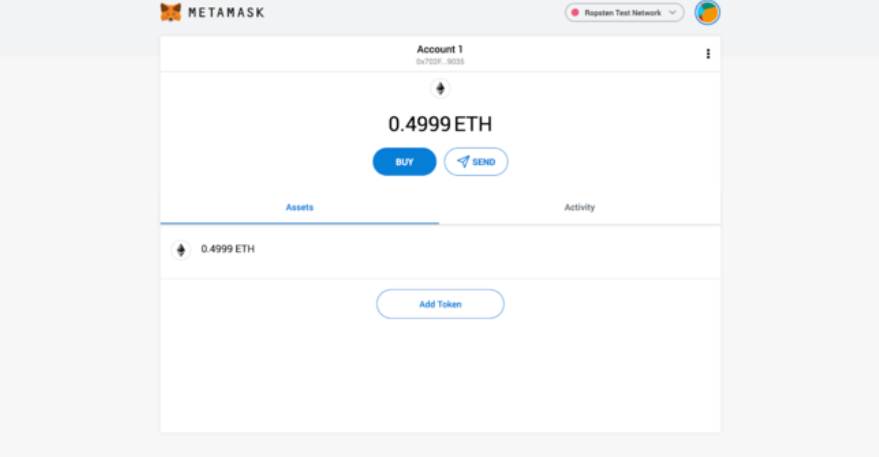Screen dimensions: 879x457
Task: Click the Ethereum icon in the asset row
Action: tap(181, 250)
